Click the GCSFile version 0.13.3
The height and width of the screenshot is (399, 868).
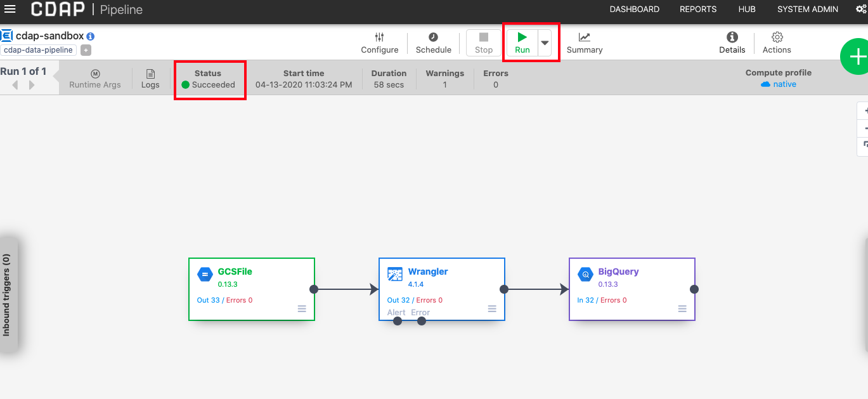228,284
